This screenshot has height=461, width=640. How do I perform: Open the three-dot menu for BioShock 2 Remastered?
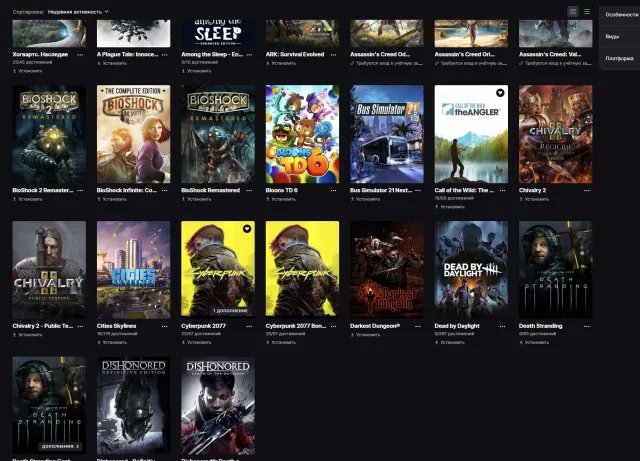point(80,191)
